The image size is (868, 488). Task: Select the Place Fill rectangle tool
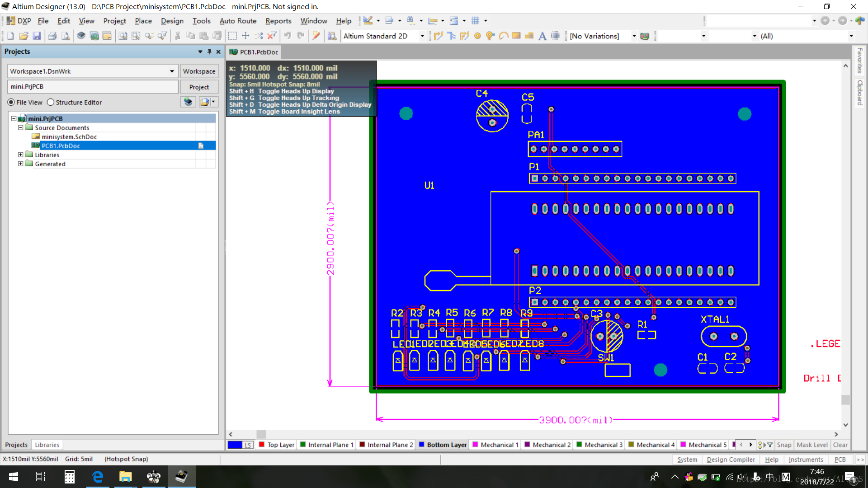point(516,36)
